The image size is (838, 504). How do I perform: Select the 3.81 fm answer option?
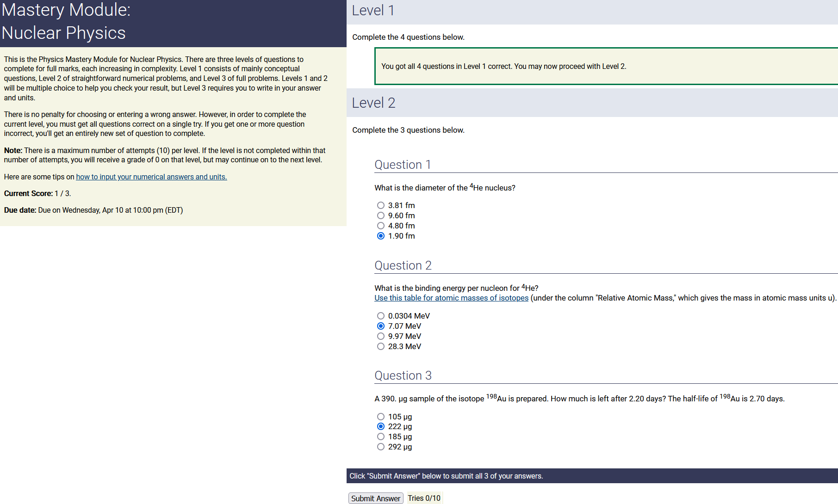381,205
